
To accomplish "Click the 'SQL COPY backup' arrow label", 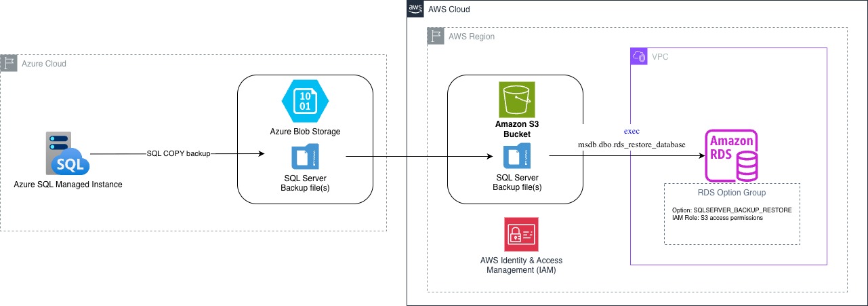I will (179, 154).
